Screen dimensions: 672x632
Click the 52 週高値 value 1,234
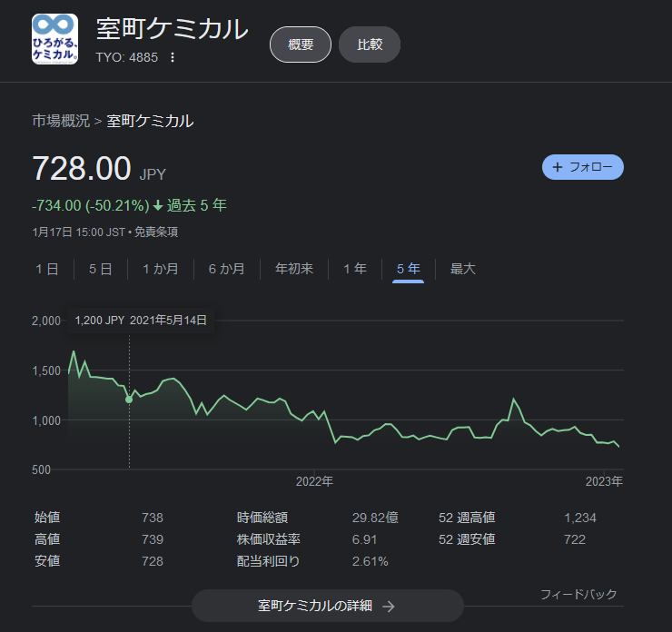pos(580,518)
